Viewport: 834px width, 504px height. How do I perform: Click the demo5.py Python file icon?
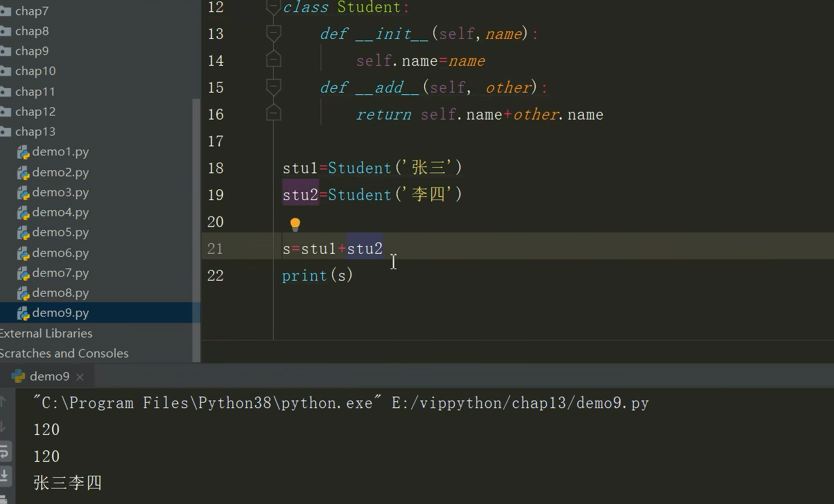tap(23, 233)
